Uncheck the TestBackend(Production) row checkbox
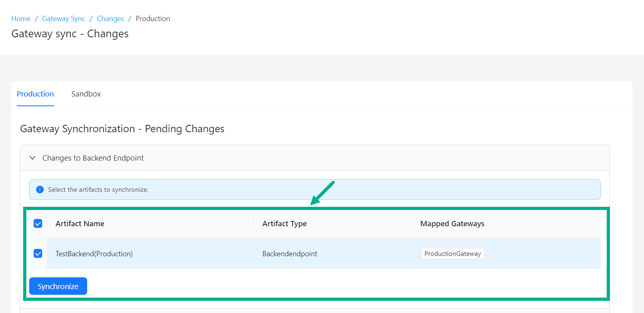Screen dimensions: 644x313 [x=38, y=254]
